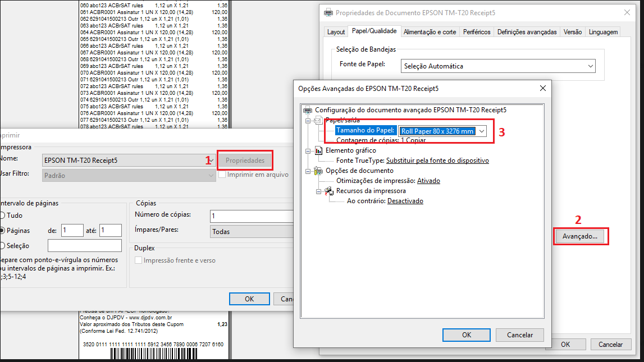Click Substituir pela fonte do dispositivo link

point(437,161)
